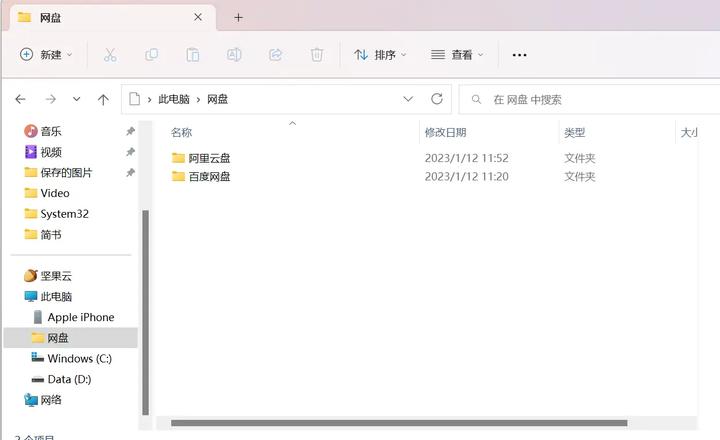The width and height of the screenshot is (720, 440).
Task: Go up one folder level
Action: coord(103,100)
